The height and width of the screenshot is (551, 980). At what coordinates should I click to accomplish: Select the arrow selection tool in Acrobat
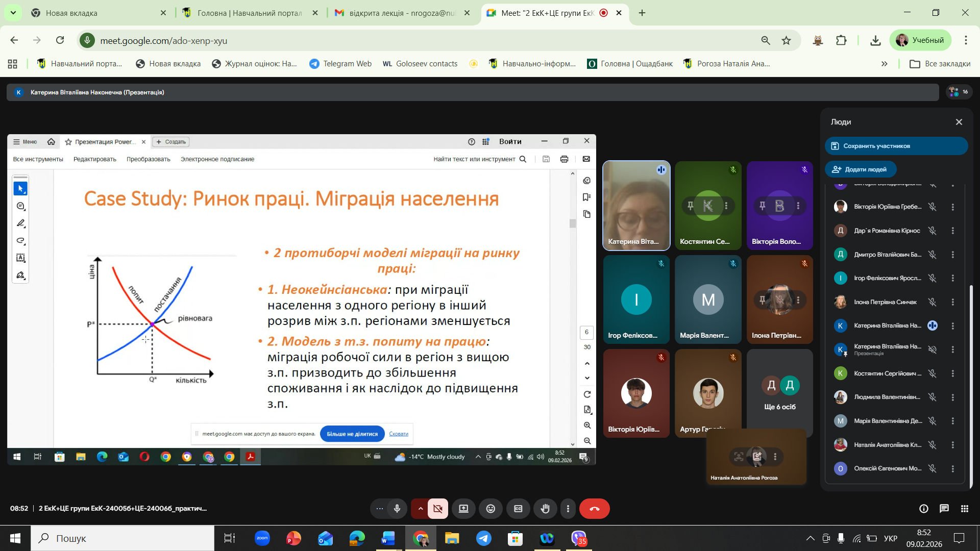(x=21, y=188)
